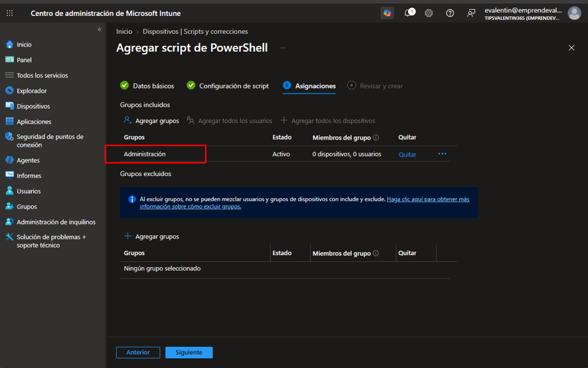Open more options for Administración row
The image size is (588, 368).
click(x=442, y=153)
